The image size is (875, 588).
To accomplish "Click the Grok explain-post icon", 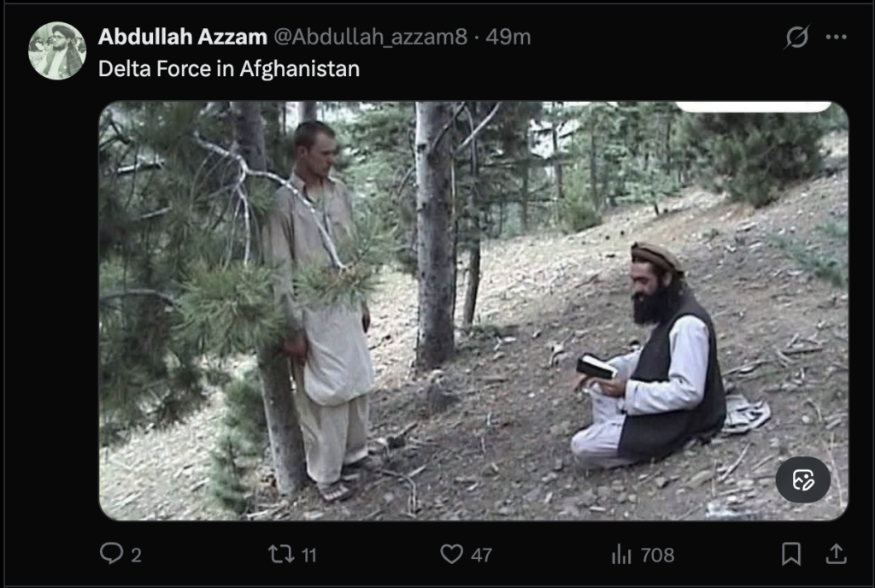I will point(796,37).
